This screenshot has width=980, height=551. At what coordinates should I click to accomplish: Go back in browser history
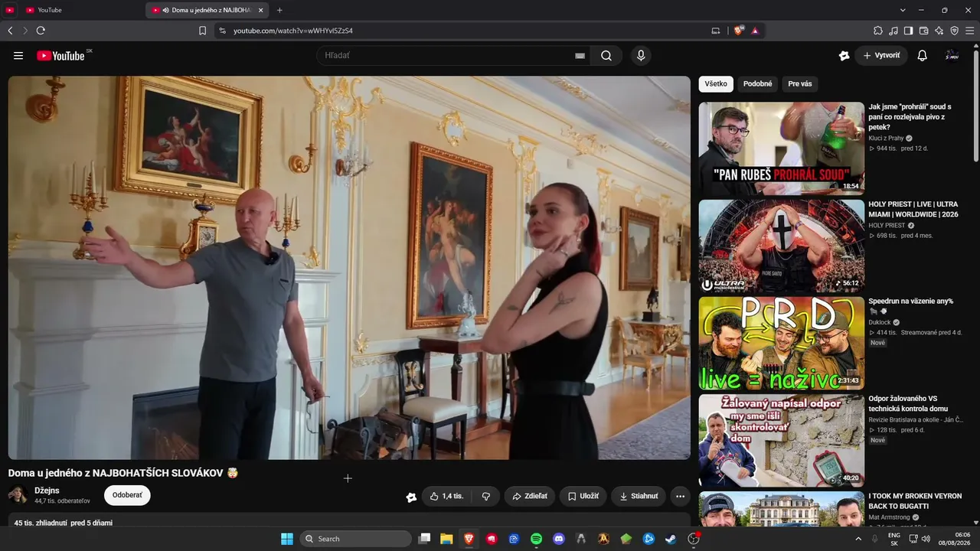point(10,31)
